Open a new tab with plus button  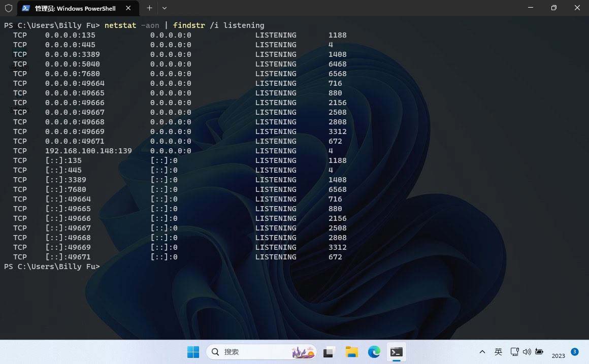click(149, 8)
